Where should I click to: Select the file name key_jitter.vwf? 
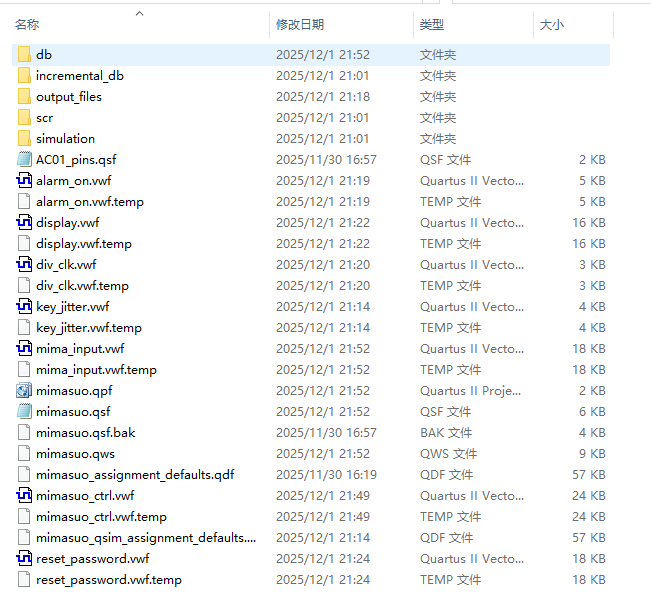coord(73,307)
